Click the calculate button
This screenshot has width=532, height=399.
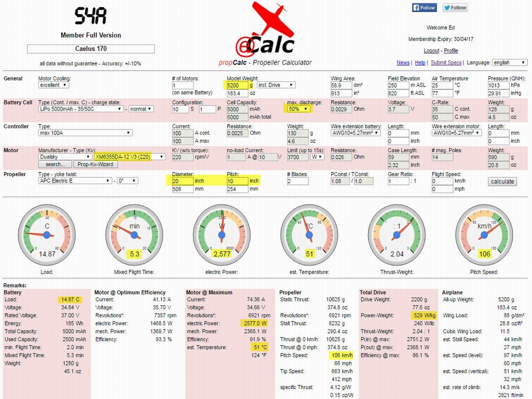pyautogui.click(x=502, y=182)
